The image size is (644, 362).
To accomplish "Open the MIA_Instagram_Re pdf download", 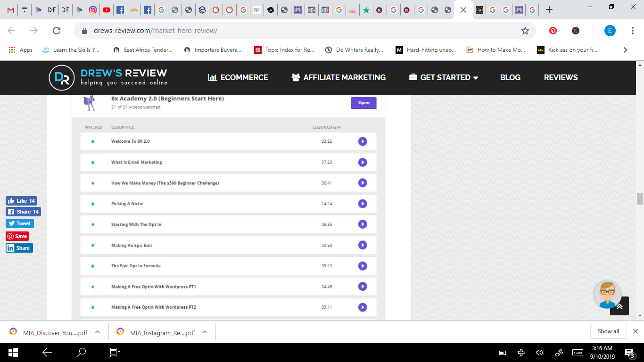I will pos(157,332).
